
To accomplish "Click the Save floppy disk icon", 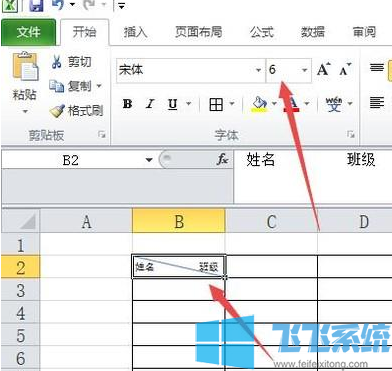I will [36, 5].
